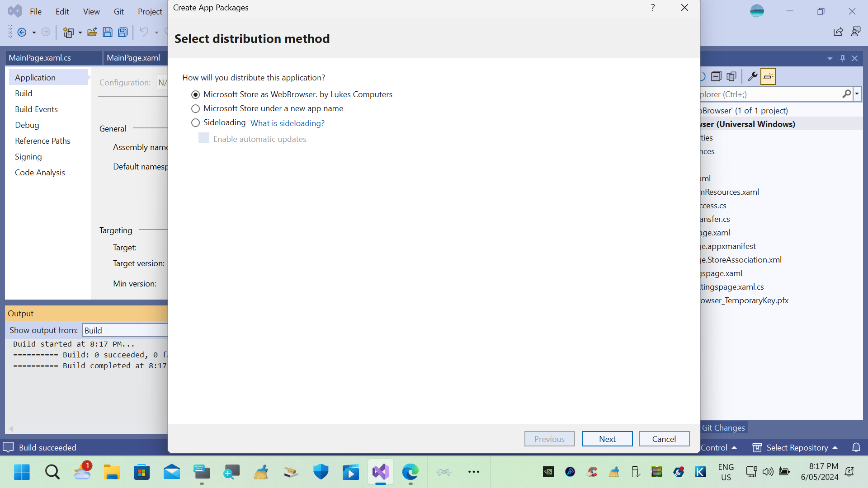Click the Save icon in the toolbar
The height and width of the screenshot is (488, 868).
(x=108, y=32)
